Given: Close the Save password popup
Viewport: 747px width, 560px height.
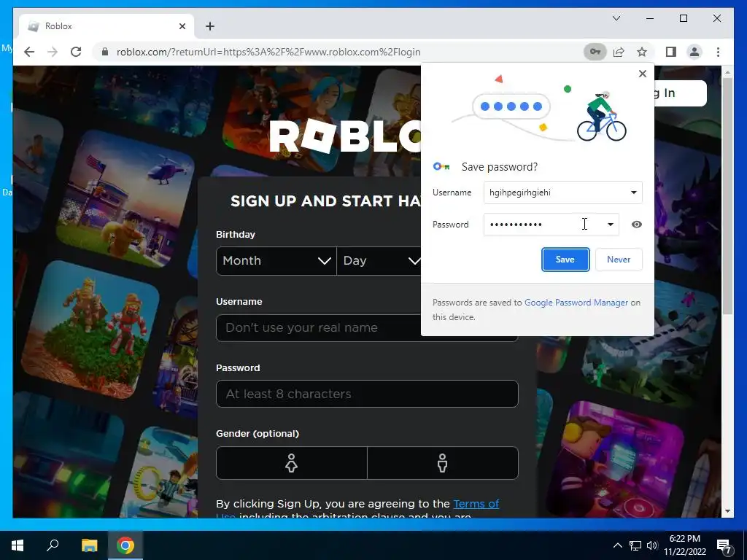Looking at the screenshot, I should [x=642, y=74].
